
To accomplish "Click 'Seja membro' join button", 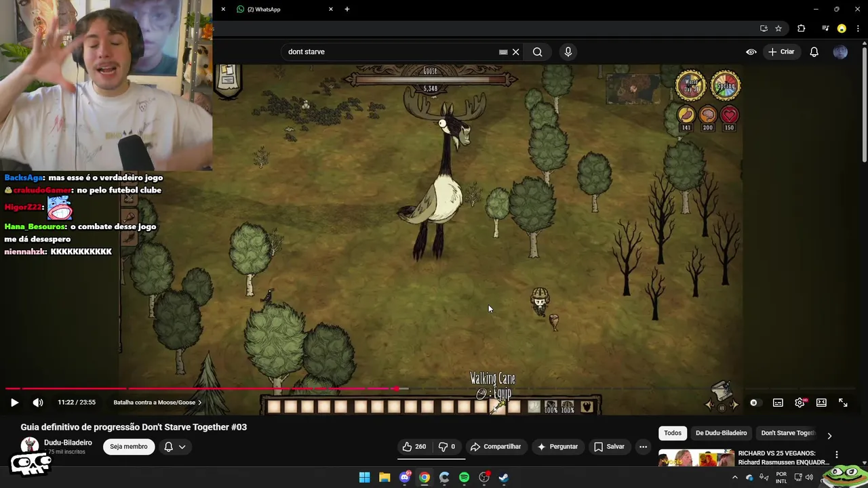I will coord(129,447).
